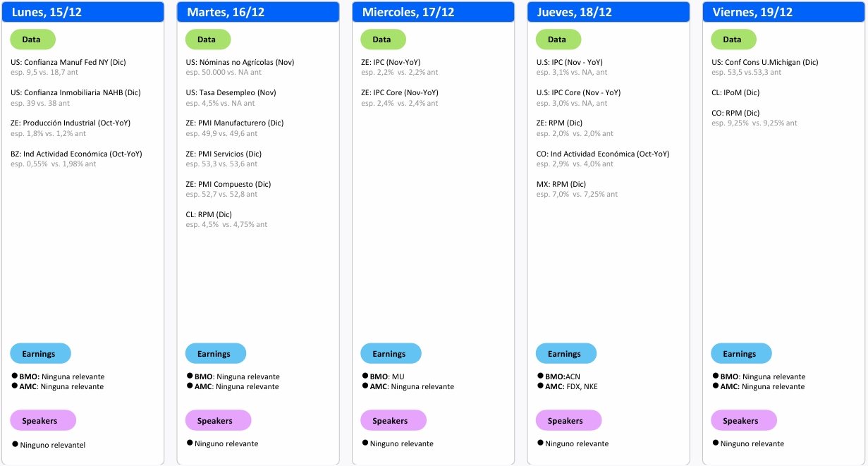The image size is (868, 466).
Task: Select US: Nóminas no Agrícolas (Nov) entry
Action: (240, 62)
